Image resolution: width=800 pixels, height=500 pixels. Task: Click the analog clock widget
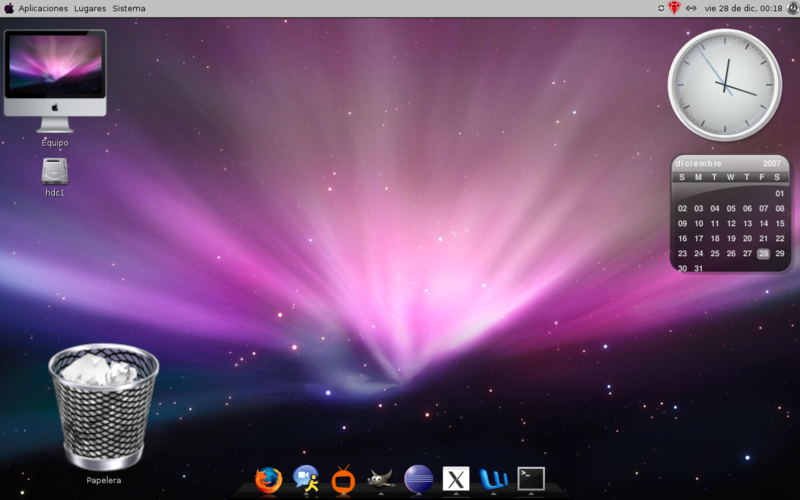click(x=724, y=85)
